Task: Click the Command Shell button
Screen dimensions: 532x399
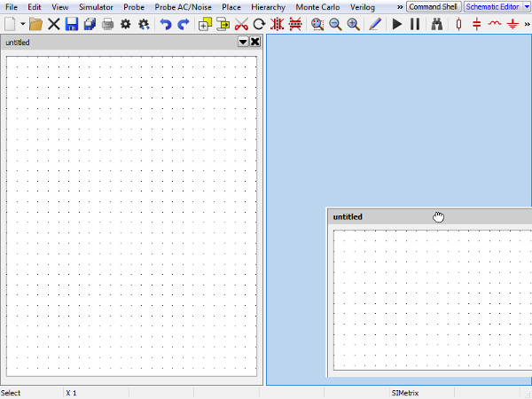Action: click(433, 7)
